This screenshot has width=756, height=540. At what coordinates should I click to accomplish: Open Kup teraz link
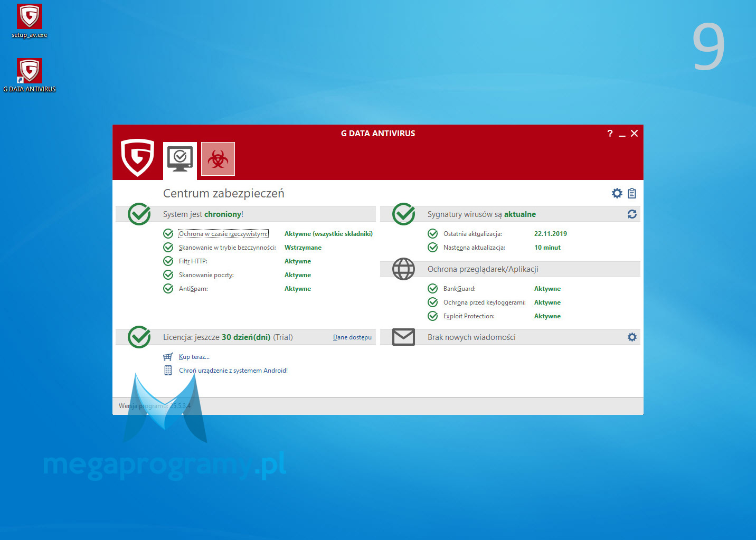coord(194,357)
